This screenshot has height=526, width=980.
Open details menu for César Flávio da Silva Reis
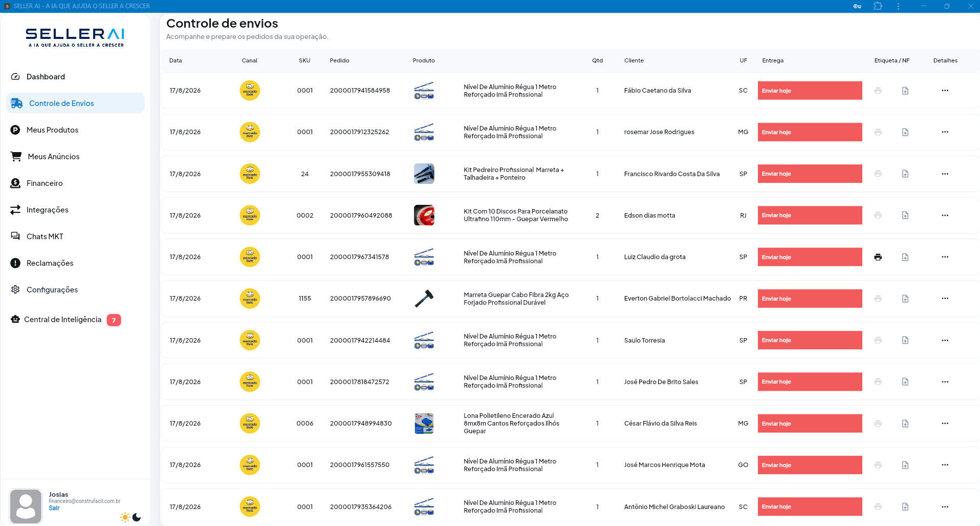pyautogui.click(x=945, y=424)
